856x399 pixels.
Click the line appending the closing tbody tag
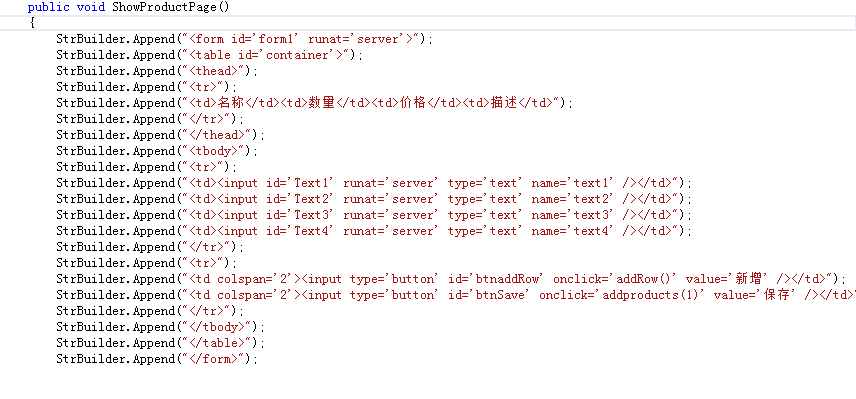point(160,327)
